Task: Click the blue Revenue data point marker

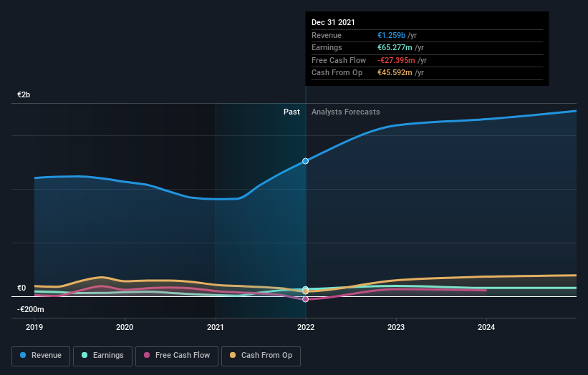Action: click(x=306, y=161)
